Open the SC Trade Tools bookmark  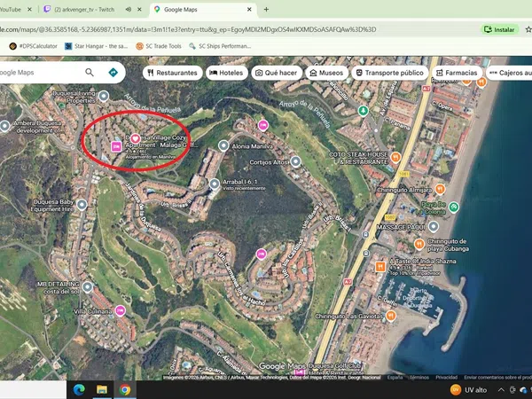[159, 46]
